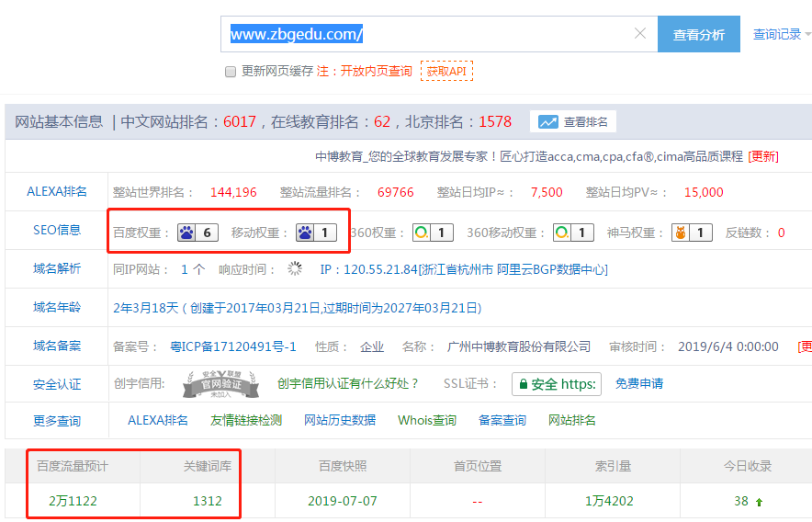Screen dimensions: 812x522
Task: Click the 关键词库 column header
Action: pyautogui.click(x=208, y=467)
